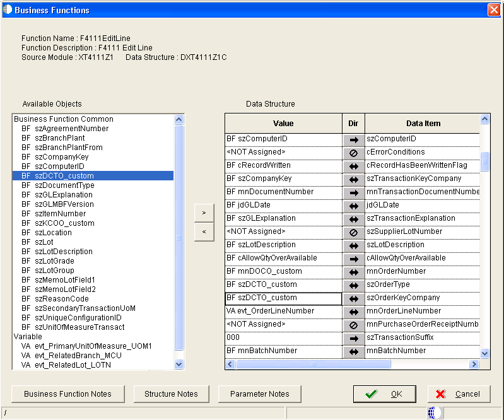Viewport: 504px width, 420px height.
Task: Open Business Function Notes
Action: (x=68, y=394)
